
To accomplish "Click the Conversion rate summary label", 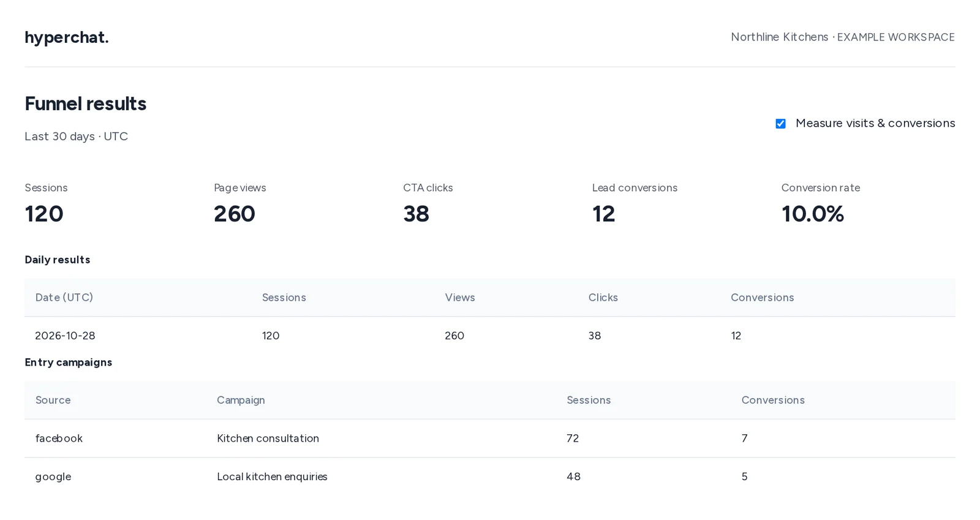I will pyautogui.click(x=821, y=188).
